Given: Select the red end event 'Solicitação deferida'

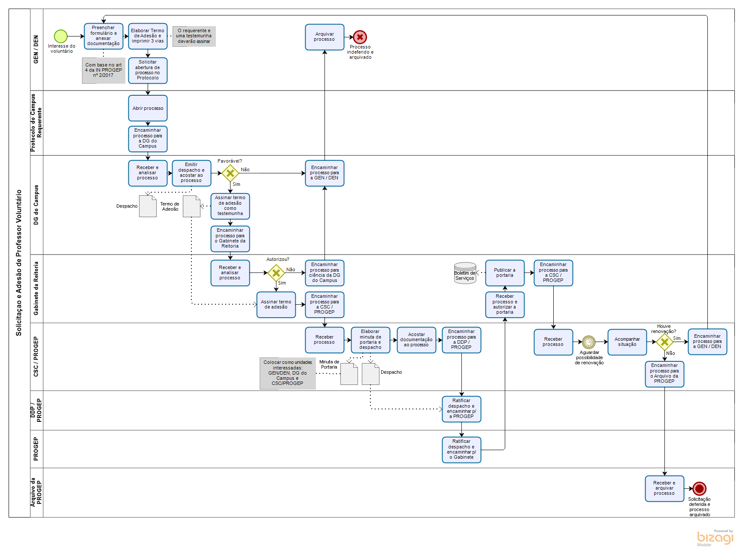Looking at the screenshot, I should point(699,488).
